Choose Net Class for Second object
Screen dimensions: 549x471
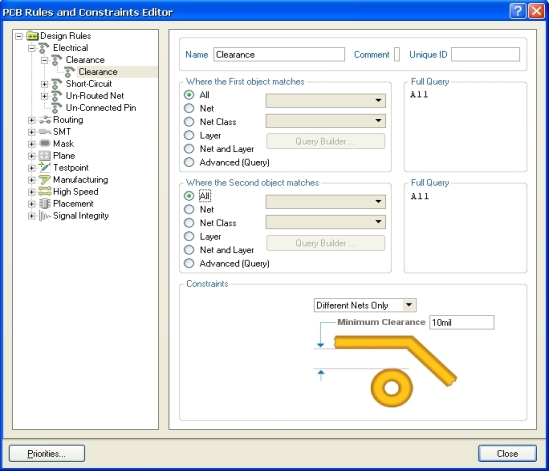189,223
